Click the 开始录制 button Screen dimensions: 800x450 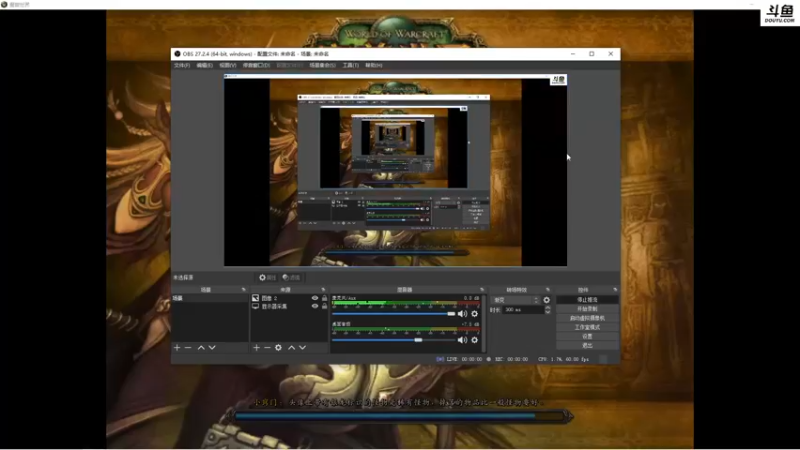[x=587, y=309]
